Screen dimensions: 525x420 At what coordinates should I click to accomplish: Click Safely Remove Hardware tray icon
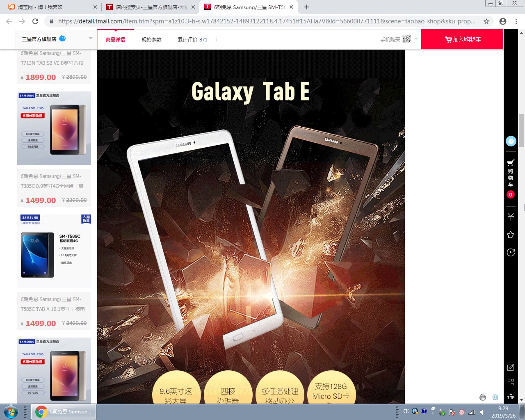click(x=442, y=412)
